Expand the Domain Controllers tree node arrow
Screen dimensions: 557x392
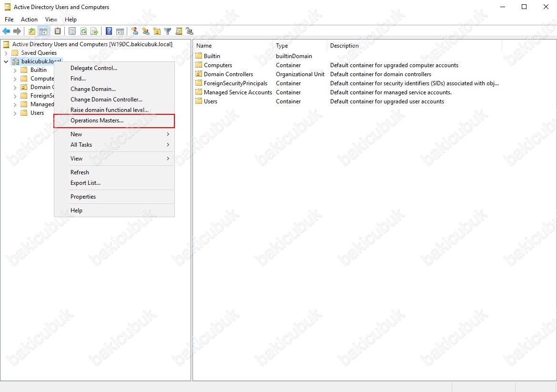pyautogui.click(x=15, y=87)
